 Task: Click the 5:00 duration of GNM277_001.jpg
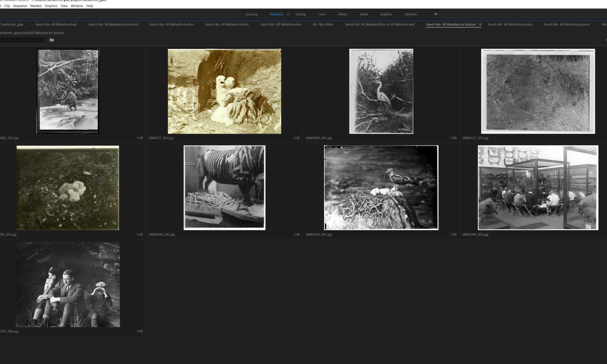click(x=296, y=138)
